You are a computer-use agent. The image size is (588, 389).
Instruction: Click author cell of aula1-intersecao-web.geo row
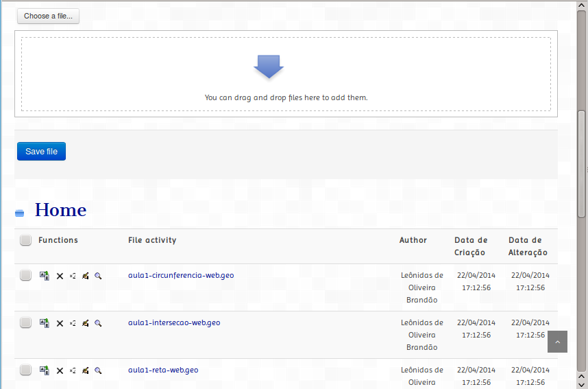[x=422, y=335]
